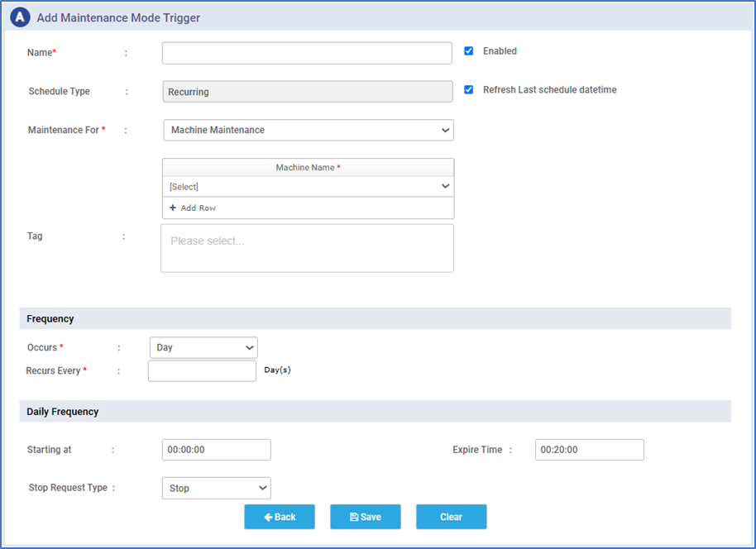Click the 'Add Maintenance Mode Trigger' title
The height and width of the screenshot is (549, 756).
click(x=118, y=18)
